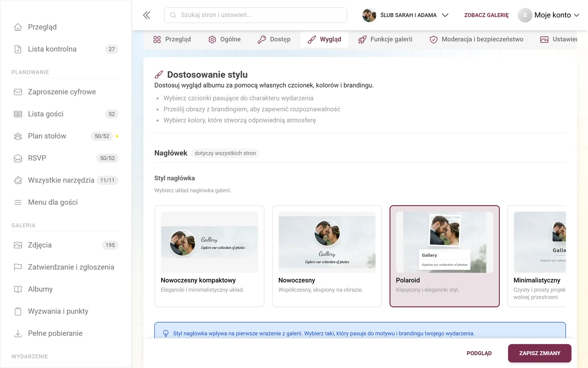Click the Albumy book icon
The width and height of the screenshot is (588, 368).
(18, 289)
